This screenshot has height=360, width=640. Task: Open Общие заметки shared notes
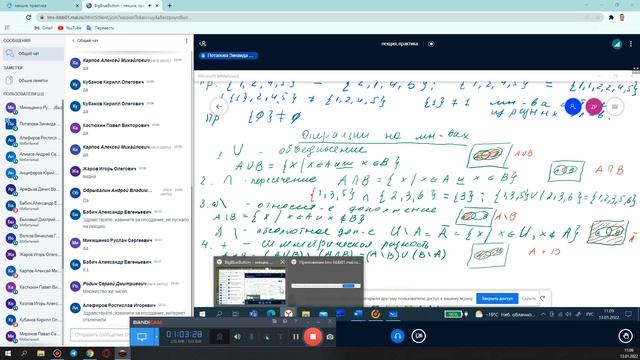[33, 80]
